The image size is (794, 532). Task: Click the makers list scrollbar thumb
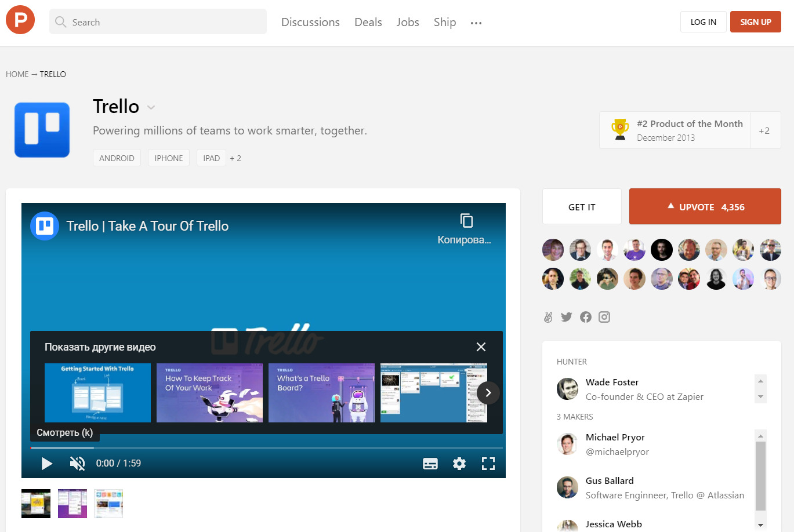[x=760, y=476]
